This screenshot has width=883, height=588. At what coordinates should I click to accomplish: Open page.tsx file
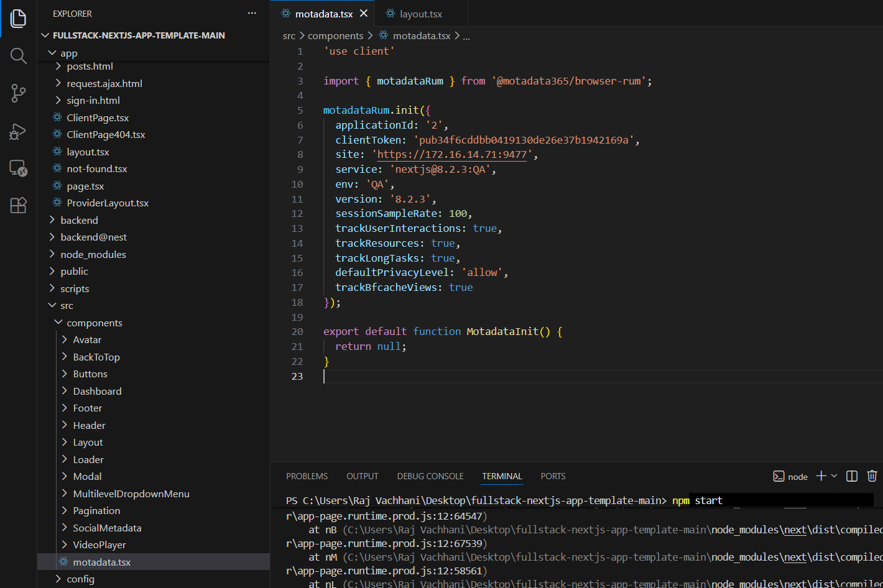coord(154,186)
